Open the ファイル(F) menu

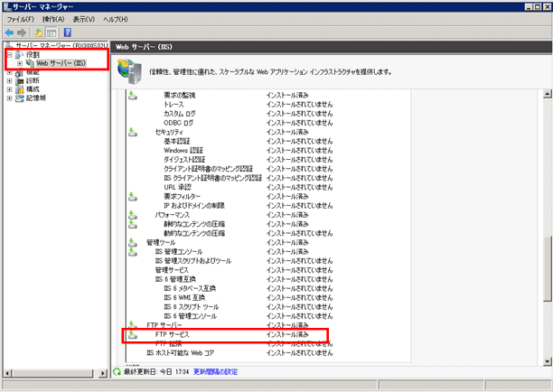click(x=21, y=19)
